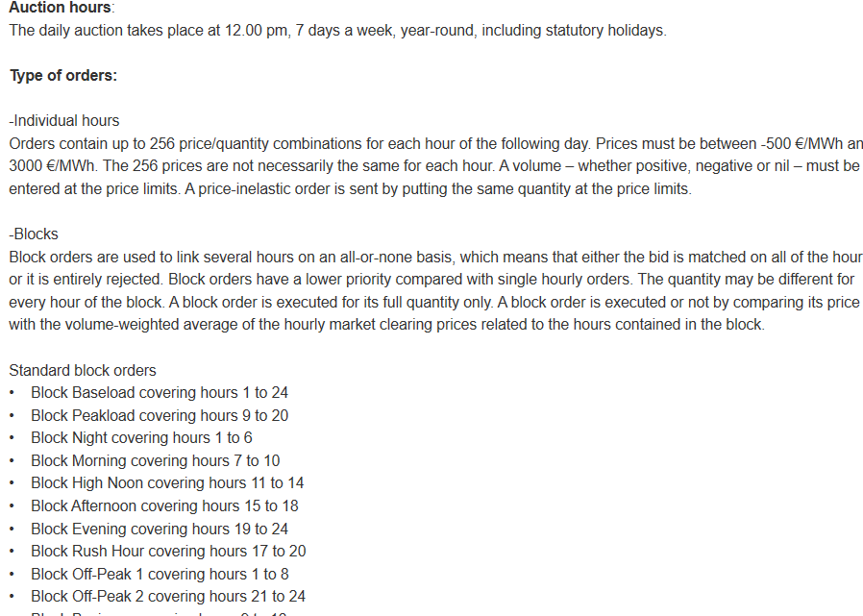Click the 'Type of orders:' heading
The height and width of the screenshot is (616, 863).
pyautogui.click(x=63, y=75)
